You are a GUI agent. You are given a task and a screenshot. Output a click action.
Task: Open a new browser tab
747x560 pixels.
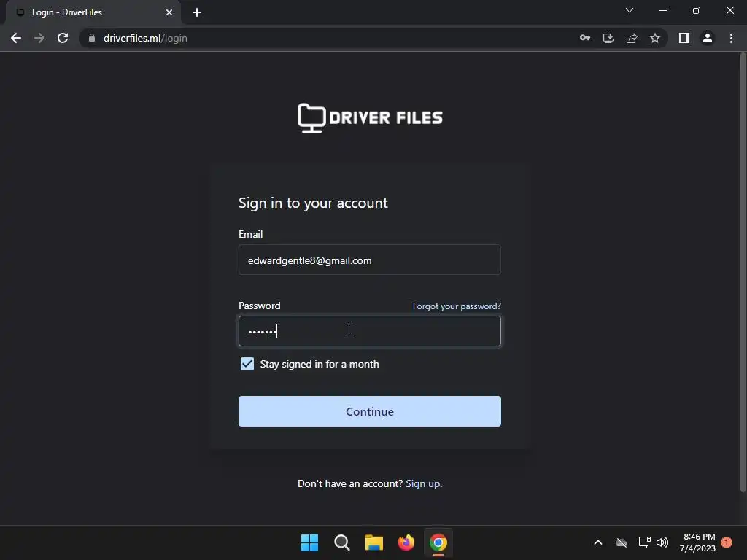[x=197, y=12]
